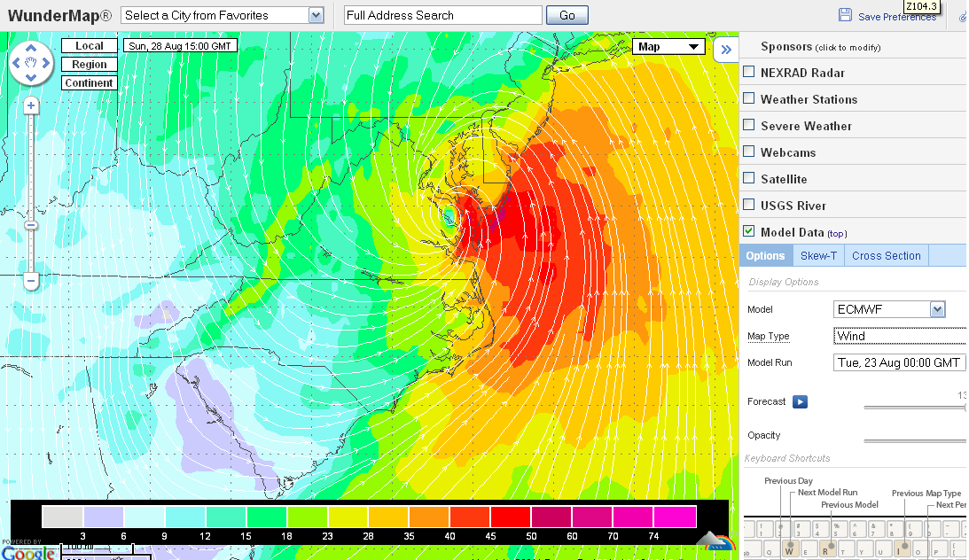Enable the Satellite layer

749,178
